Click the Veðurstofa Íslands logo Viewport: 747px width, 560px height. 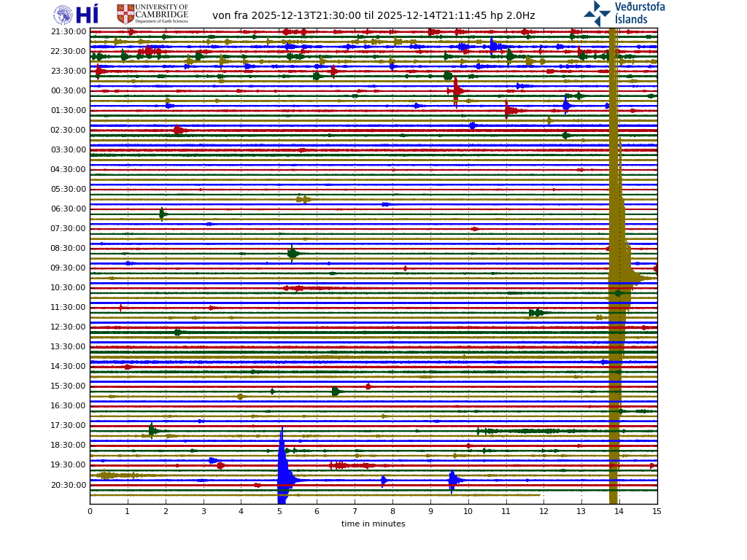pos(624,14)
